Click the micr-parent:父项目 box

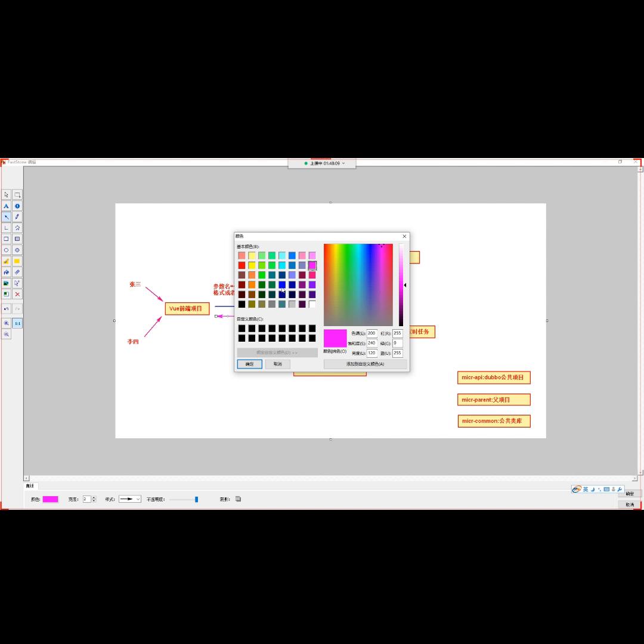[494, 400]
